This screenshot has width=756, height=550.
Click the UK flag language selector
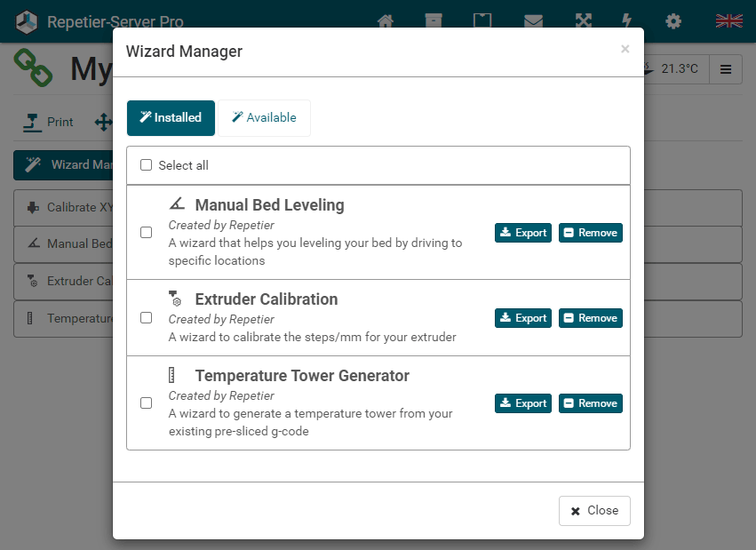point(728,21)
